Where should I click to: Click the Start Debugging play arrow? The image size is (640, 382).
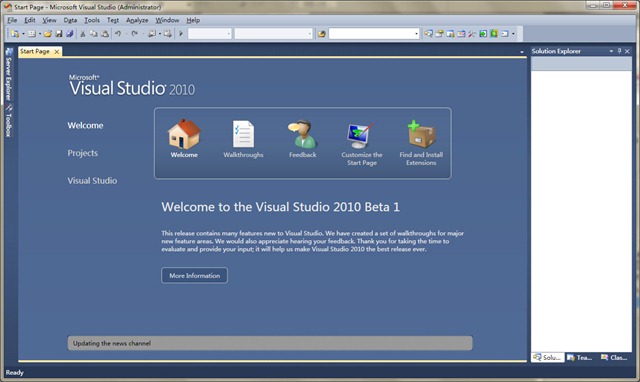[181, 34]
